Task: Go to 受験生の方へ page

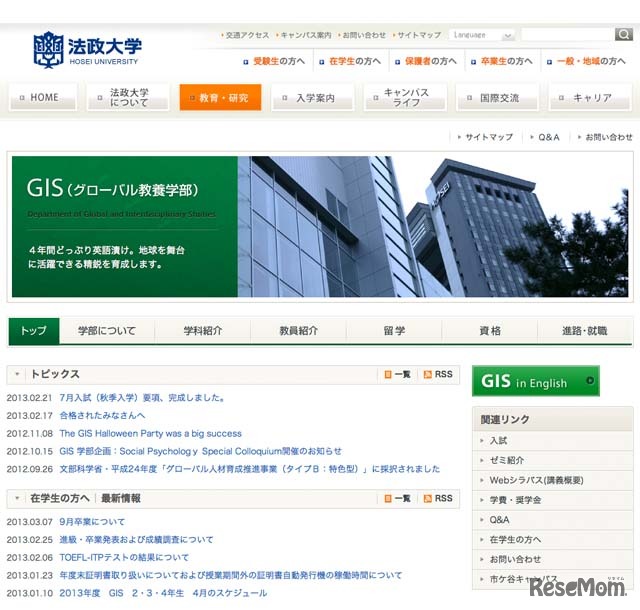Action: pyautogui.click(x=279, y=61)
